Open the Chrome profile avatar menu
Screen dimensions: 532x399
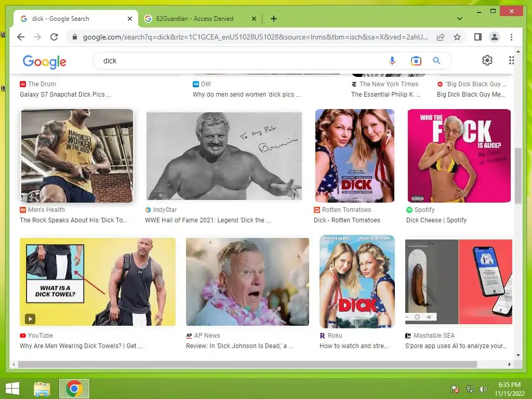(x=495, y=37)
